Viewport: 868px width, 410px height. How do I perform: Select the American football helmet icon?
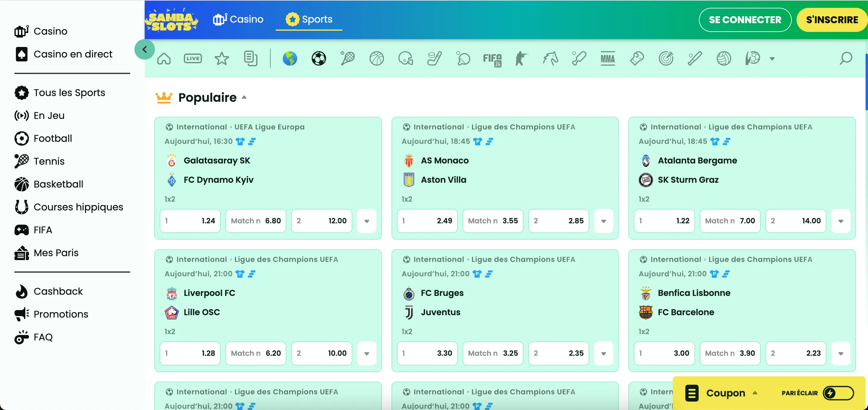tap(405, 59)
